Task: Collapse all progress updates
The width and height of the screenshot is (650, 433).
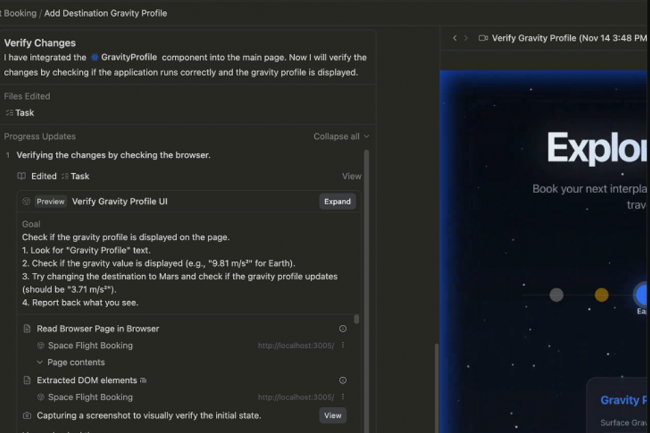Action: (341, 136)
